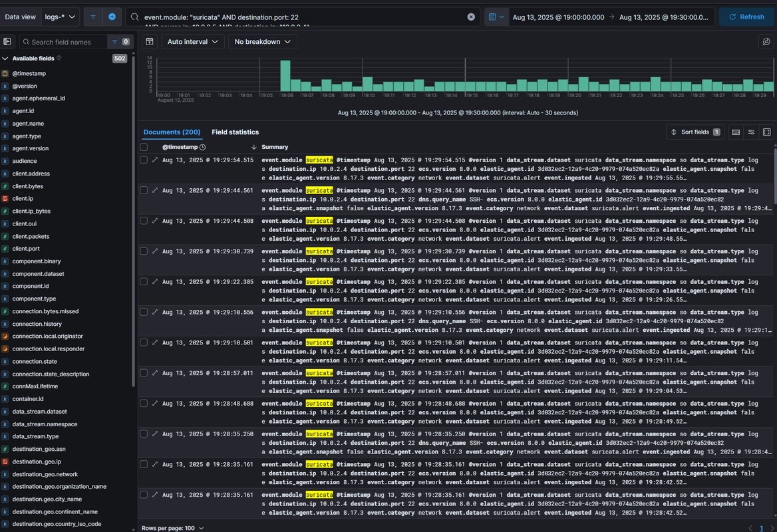This screenshot has width=777, height=532.
Task: Select all rows with the header checkbox
Action: click(144, 147)
